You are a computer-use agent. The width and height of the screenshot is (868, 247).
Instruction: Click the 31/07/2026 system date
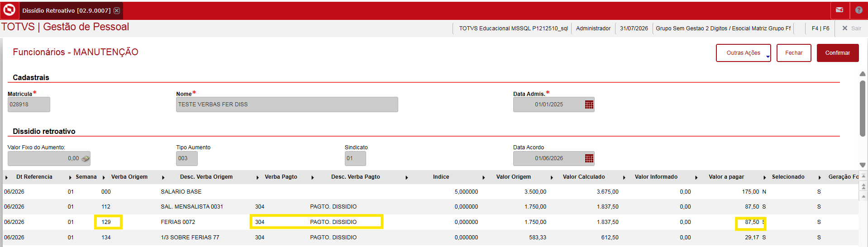pyautogui.click(x=634, y=28)
